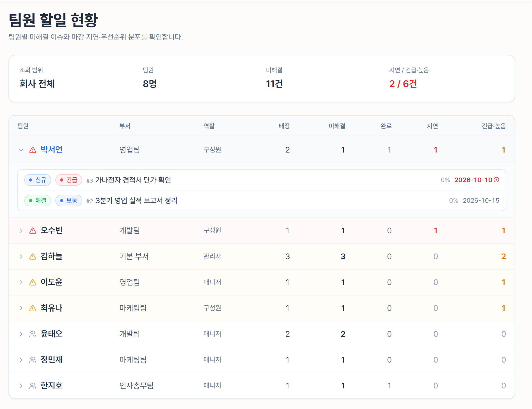Click the 지연 column header
The width and height of the screenshot is (532, 409).
pyautogui.click(x=433, y=126)
